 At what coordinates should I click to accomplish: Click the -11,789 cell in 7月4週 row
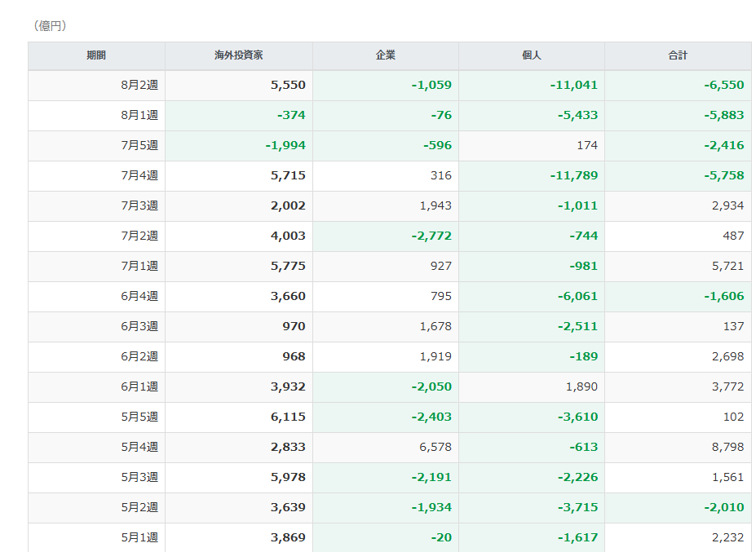[x=532, y=176]
